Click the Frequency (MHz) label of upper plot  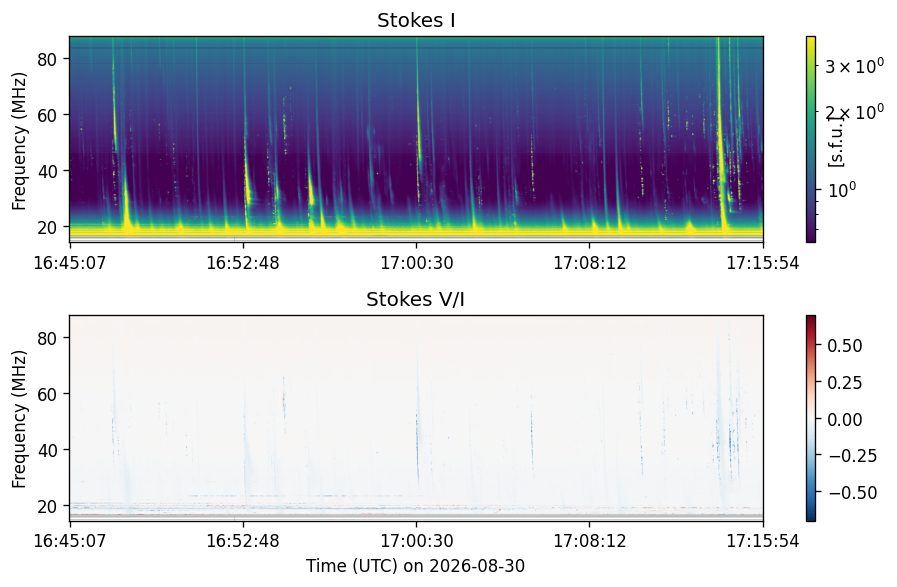point(19,141)
